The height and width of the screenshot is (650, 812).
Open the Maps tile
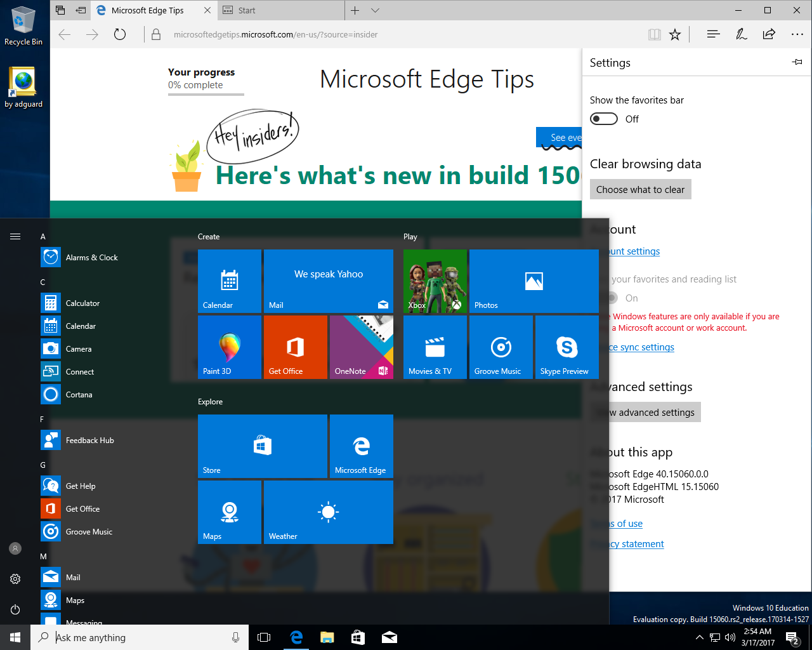[230, 512]
